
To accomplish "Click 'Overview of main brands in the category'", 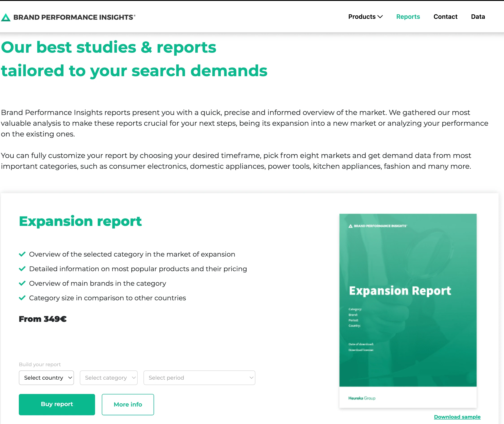I will click(x=98, y=283).
